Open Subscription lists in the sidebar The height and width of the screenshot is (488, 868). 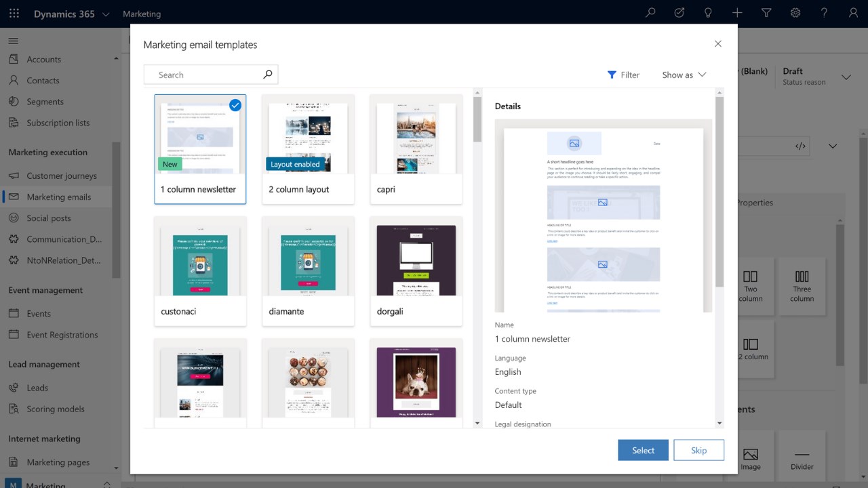pos(58,123)
